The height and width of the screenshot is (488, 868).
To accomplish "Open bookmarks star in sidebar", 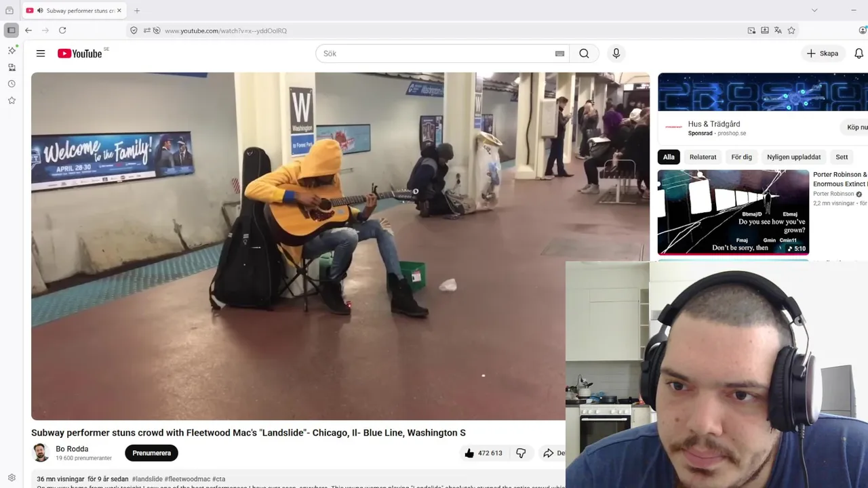I will pyautogui.click(x=12, y=100).
